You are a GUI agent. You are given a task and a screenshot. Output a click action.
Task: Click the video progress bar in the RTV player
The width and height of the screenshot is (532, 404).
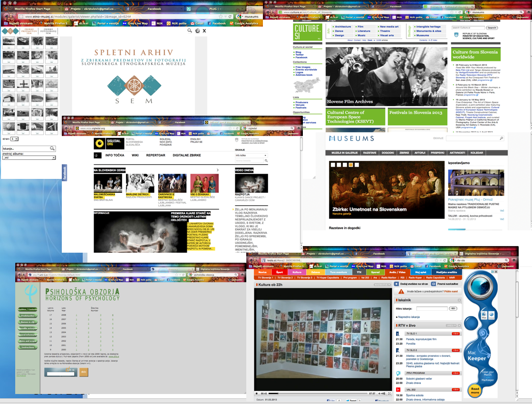click(318, 394)
